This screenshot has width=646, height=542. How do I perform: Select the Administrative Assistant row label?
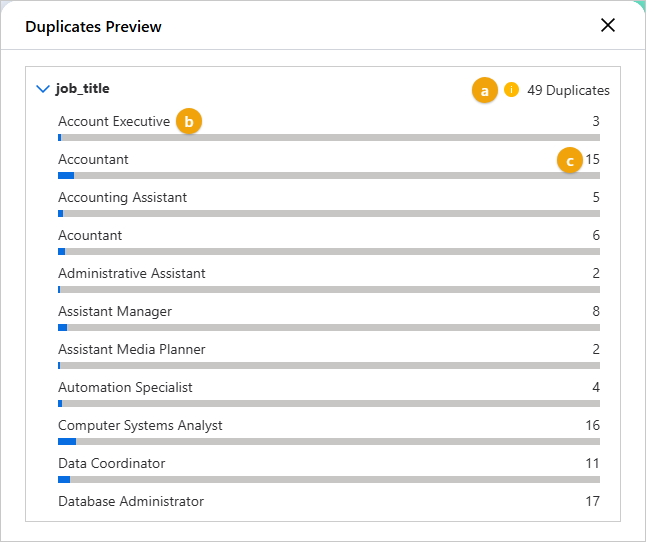point(131,273)
